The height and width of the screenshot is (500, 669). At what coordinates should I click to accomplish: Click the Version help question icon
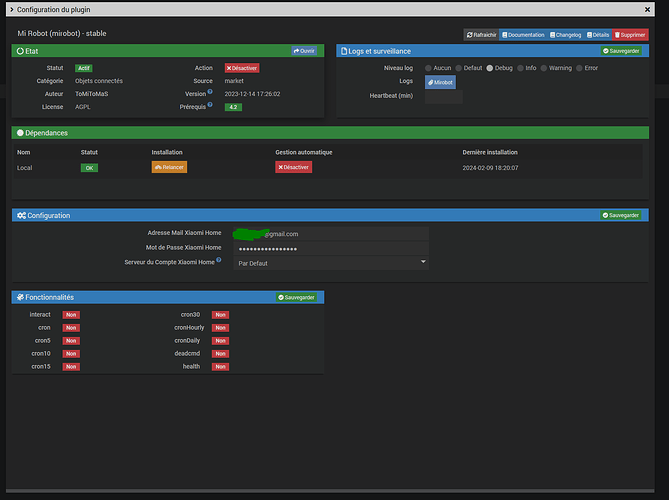pyautogui.click(x=210, y=92)
